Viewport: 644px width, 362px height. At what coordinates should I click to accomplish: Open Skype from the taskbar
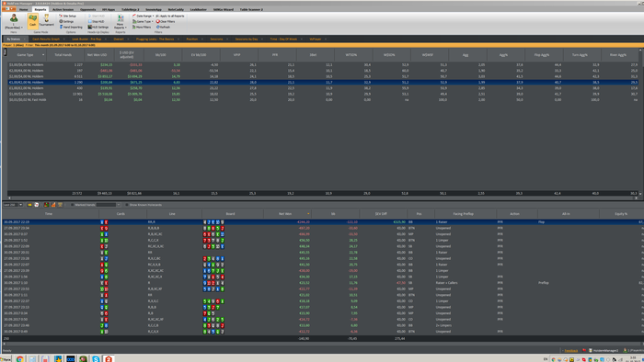(x=96, y=358)
